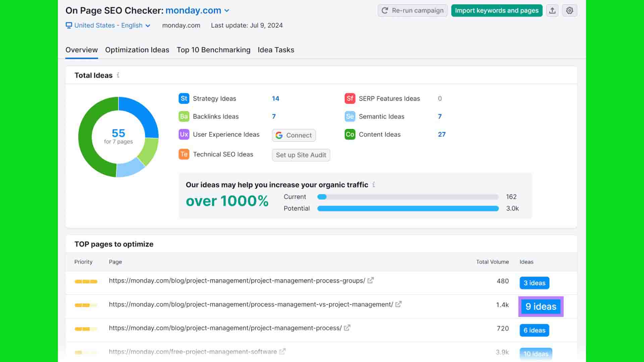Click the Content Ideas Co icon
This screenshot has width=644, height=362.
tap(350, 134)
